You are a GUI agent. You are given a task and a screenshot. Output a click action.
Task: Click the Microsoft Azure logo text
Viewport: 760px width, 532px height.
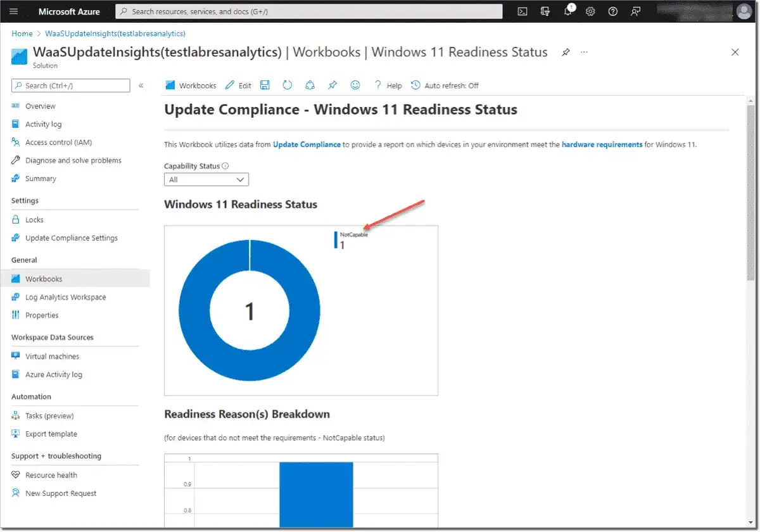(x=69, y=11)
